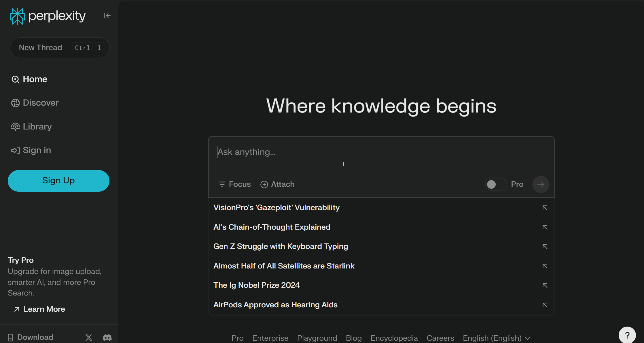Click the Download phone icon
The height and width of the screenshot is (343, 644).
pos(10,338)
